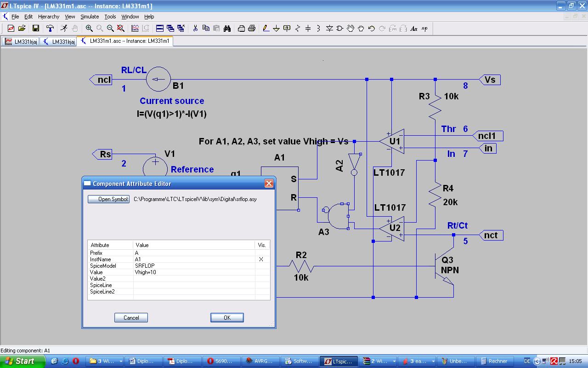Place an Inductor from toolbar
The image size is (588, 368).
pos(318,29)
